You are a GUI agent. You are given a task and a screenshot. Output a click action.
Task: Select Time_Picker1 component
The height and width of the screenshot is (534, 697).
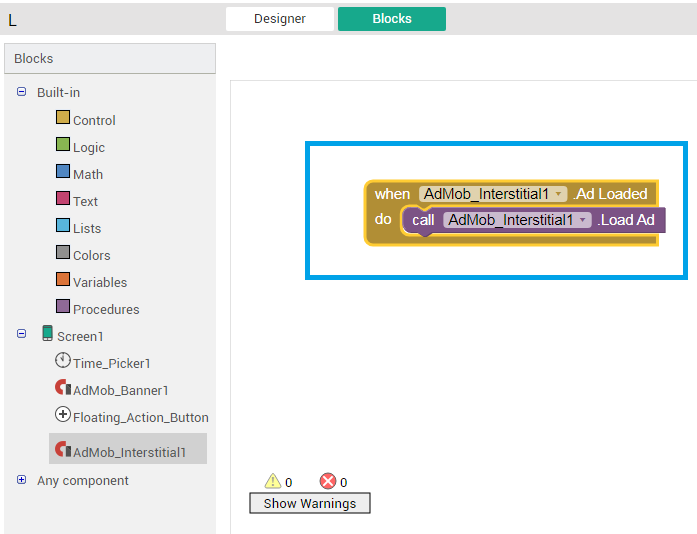(112, 364)
